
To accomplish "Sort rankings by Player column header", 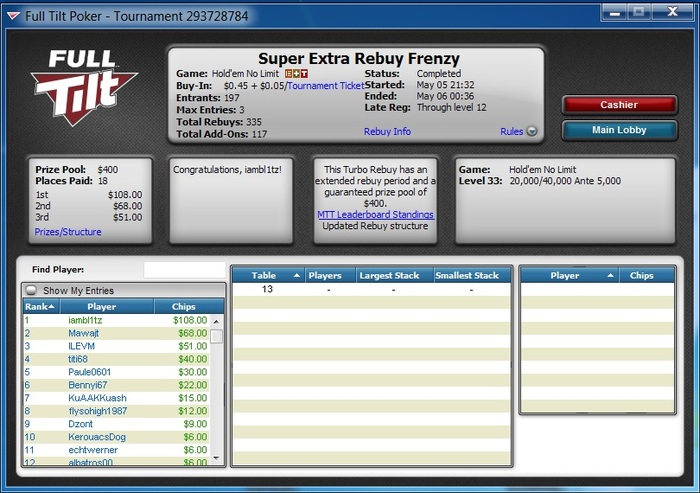I will [x=107, y=307].
